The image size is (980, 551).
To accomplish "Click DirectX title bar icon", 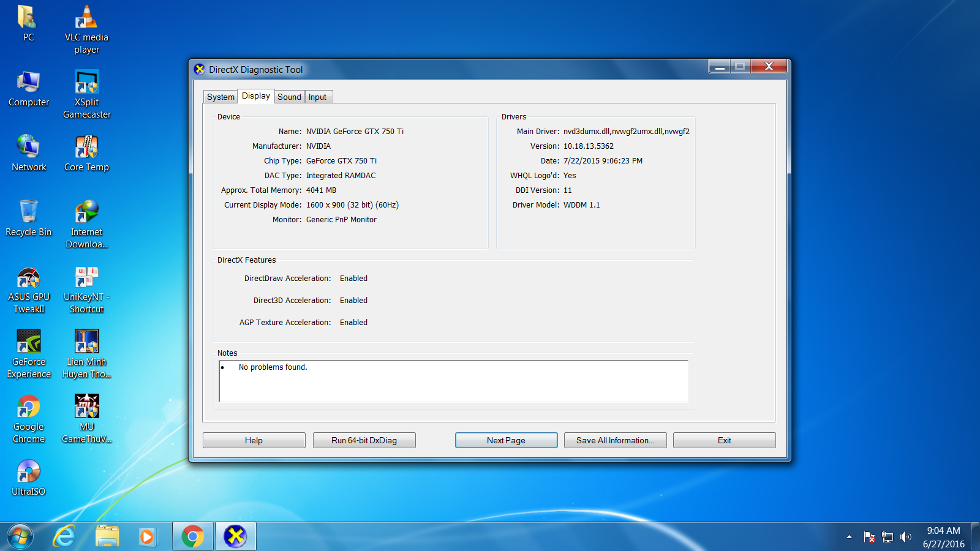I will pos(200,69).
